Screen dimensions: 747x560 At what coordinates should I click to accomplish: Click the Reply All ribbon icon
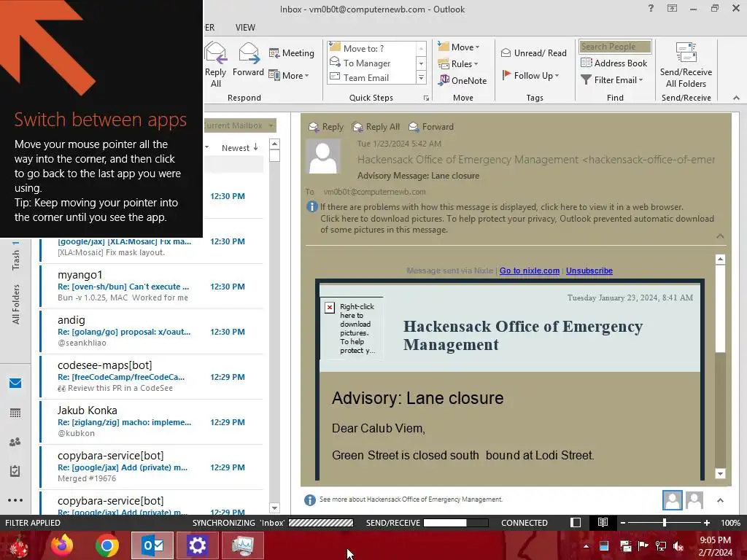coord(216,65)
